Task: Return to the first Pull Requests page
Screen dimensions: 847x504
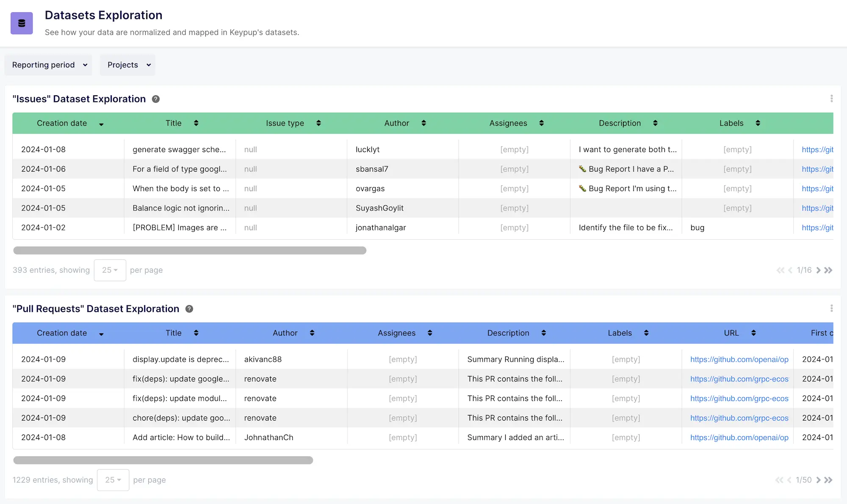Action: [779, 480]
